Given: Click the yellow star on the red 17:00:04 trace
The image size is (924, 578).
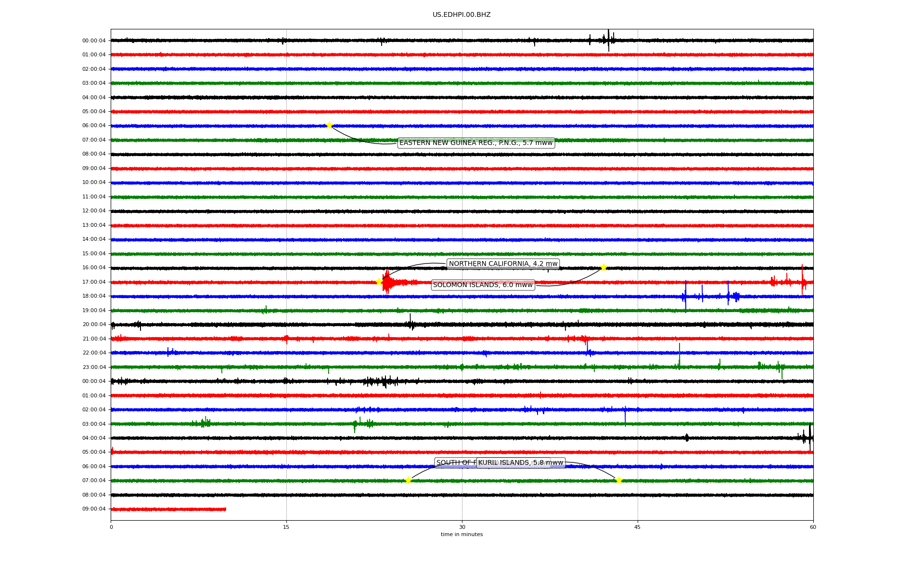Looking at the screenshot, I should (x=379, y=282).
